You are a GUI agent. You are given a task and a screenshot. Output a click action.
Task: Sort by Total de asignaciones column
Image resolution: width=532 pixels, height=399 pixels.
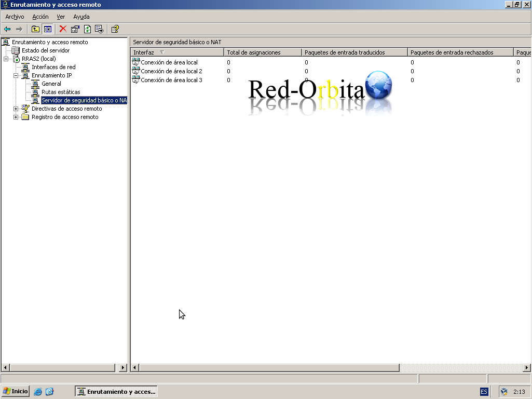263,52
